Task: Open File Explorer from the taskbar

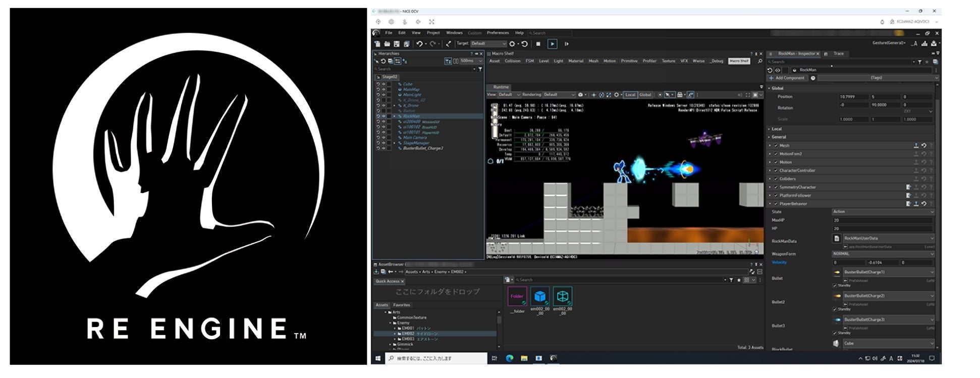Action: click(x=524, y=358)
